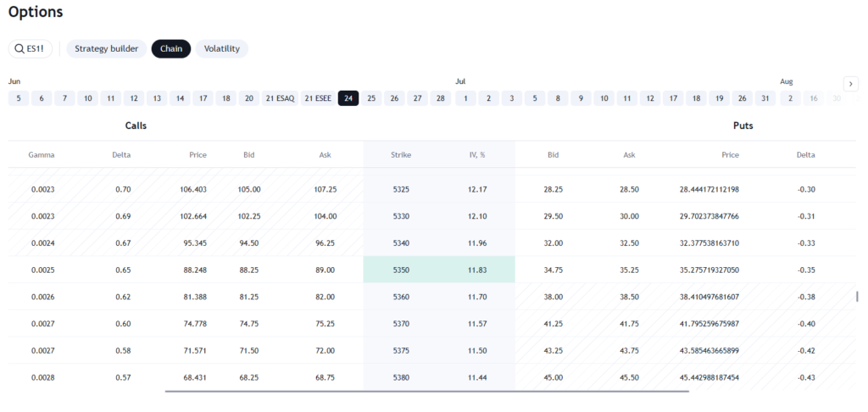This screenshot has width=868, height=412.
Task: Click the IV, % column header
Action: 476,155
